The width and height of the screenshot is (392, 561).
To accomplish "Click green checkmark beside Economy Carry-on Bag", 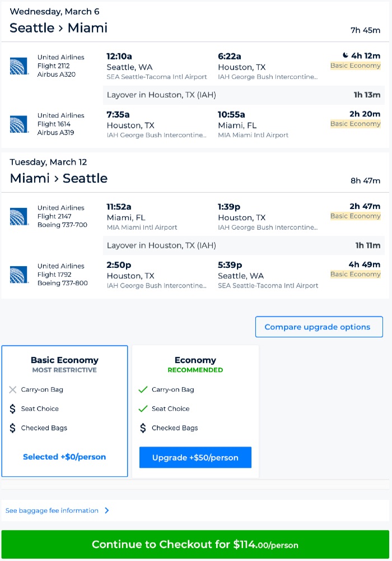I will [x=143, y=390].
